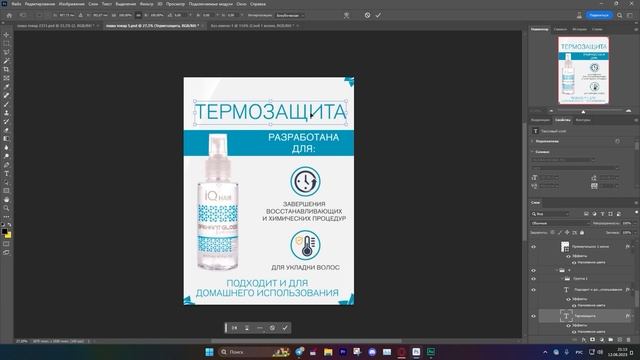Click the add layer mask icon
Screen dimensions: 640x360
(593, 340)
